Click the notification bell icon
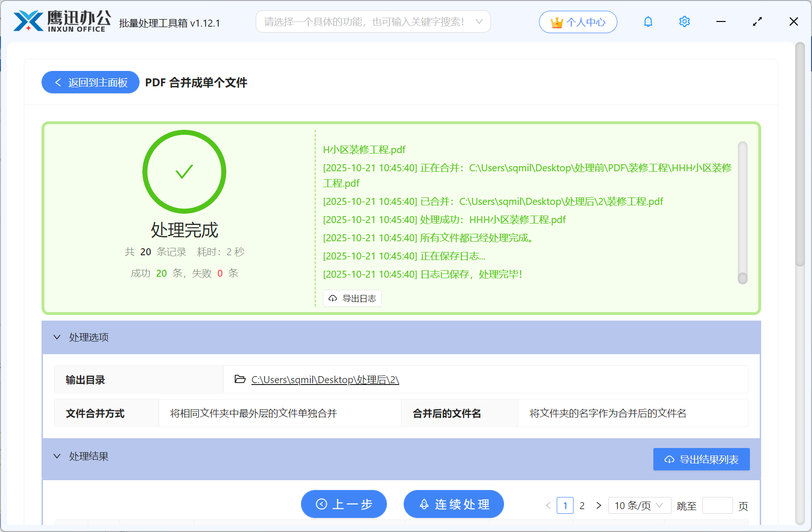Viewport: 812px width, 532px height. 648,22
